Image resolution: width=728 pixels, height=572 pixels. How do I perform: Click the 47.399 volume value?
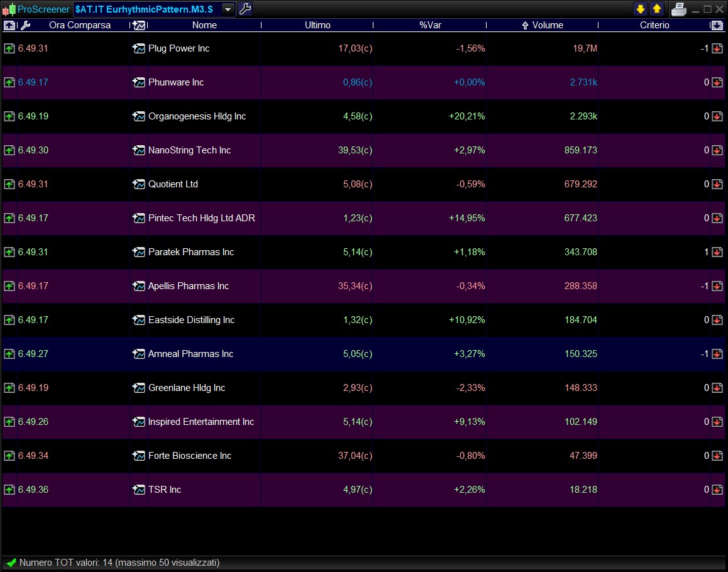tap(583, 455)
